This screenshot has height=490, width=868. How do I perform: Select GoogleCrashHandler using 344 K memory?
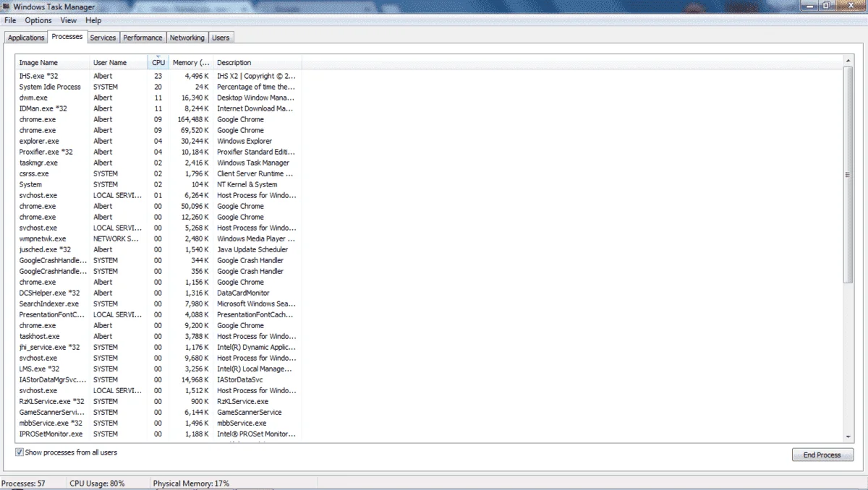click(x=158, y=259)
